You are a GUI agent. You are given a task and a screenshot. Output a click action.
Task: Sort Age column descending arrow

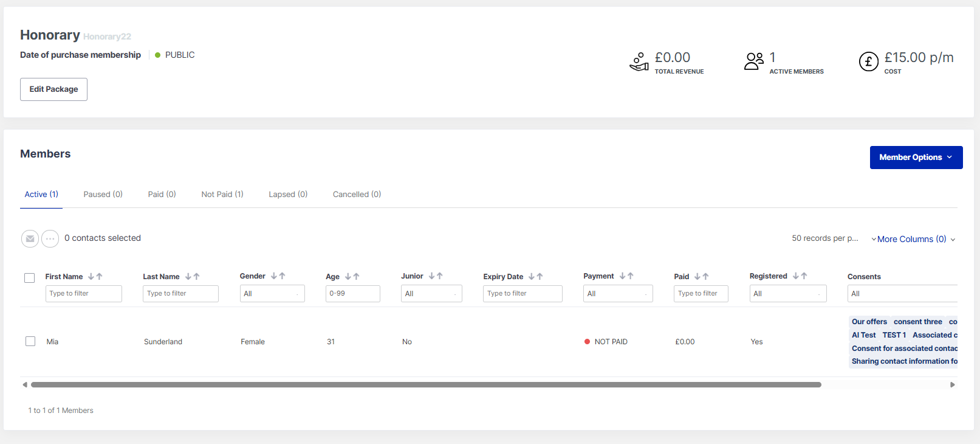click(x=348, y=276)
